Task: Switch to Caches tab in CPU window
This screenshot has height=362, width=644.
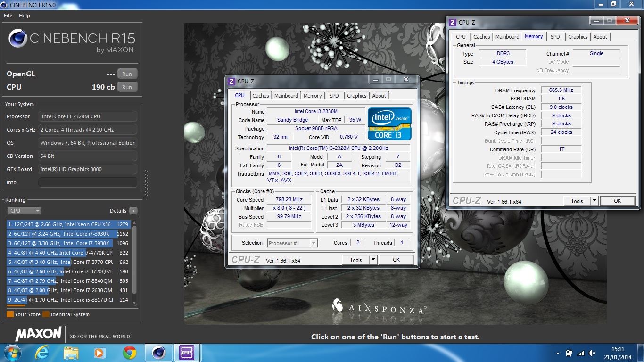Action: click(260, 96)
